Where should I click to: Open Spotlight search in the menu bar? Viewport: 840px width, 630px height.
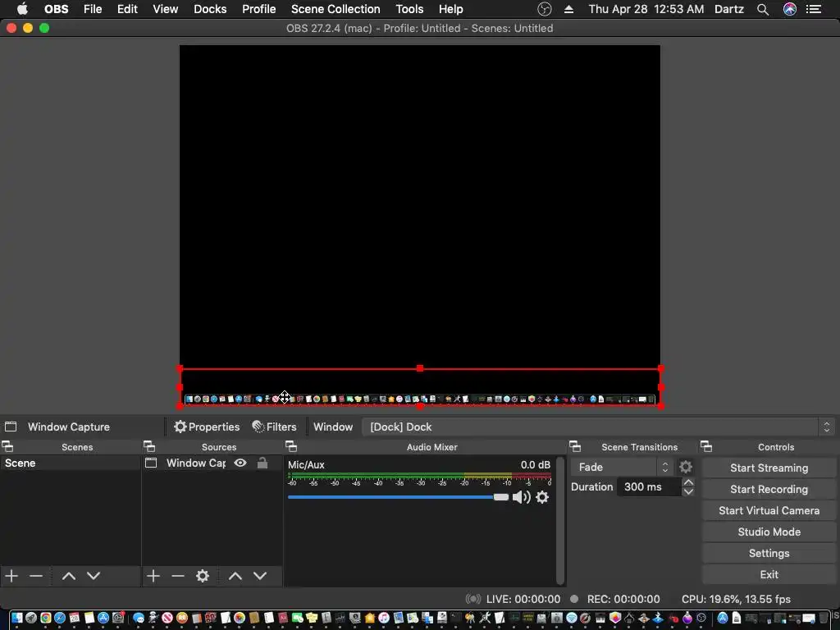click(763, 9)
